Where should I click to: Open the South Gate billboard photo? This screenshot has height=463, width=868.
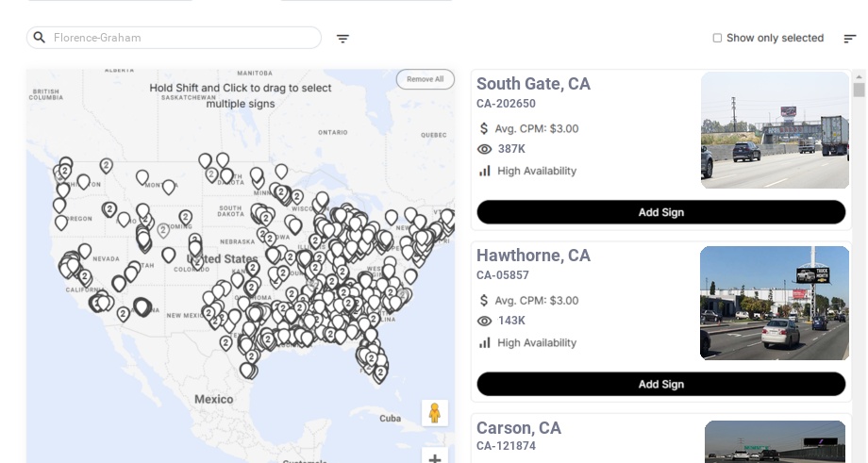click(775, 130)
